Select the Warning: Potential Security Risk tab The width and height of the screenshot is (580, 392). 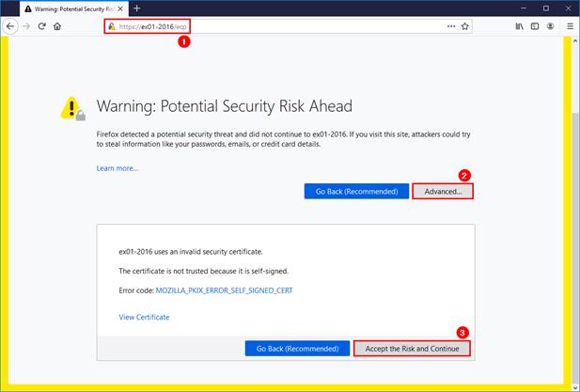pos(74,8)
